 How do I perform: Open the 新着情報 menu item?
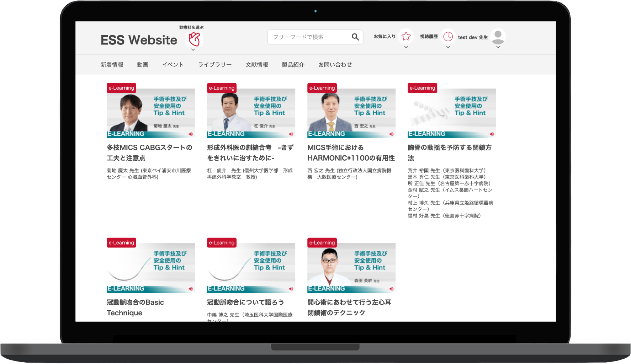(x=112, y=65)
